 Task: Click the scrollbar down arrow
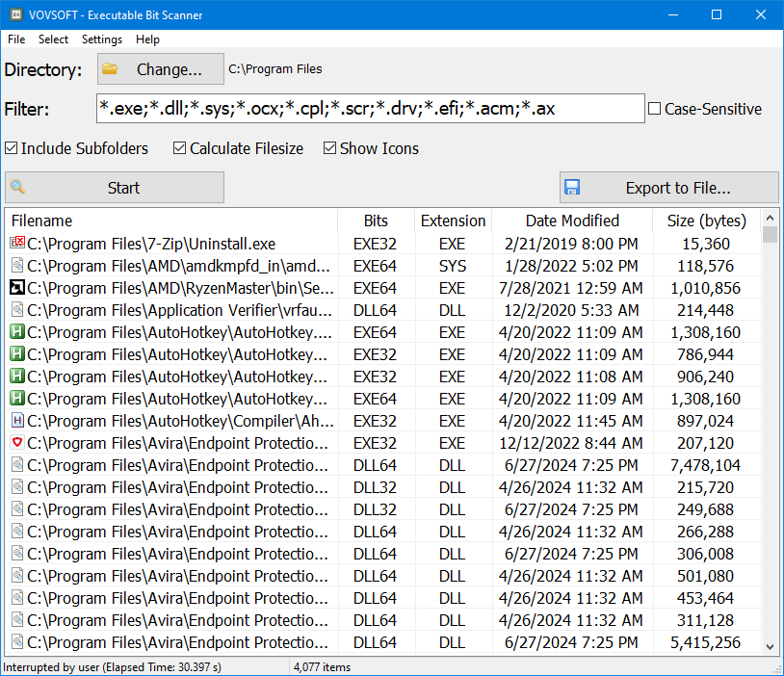770,647
